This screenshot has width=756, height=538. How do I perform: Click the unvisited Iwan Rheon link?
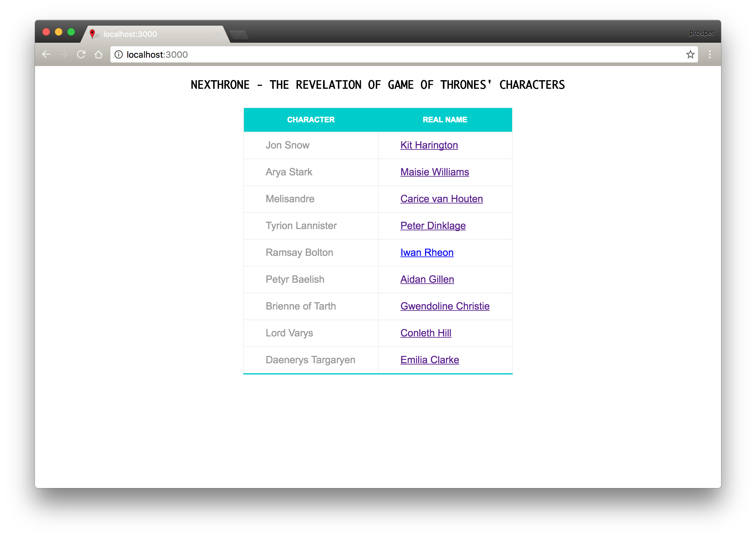coord(427,252)
